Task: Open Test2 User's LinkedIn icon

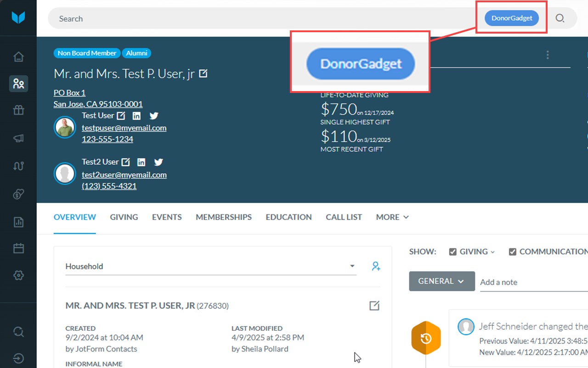Action: (x=141, y=162)
